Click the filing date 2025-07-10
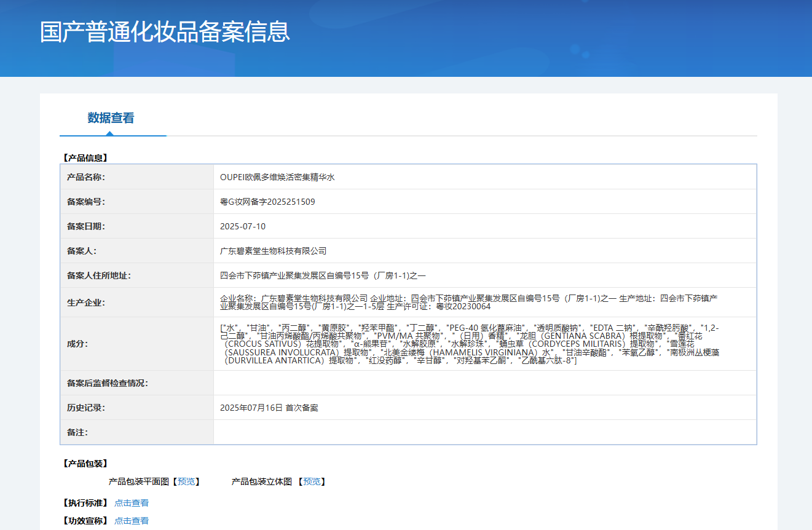812x530 pixels. tap(243, 226)
